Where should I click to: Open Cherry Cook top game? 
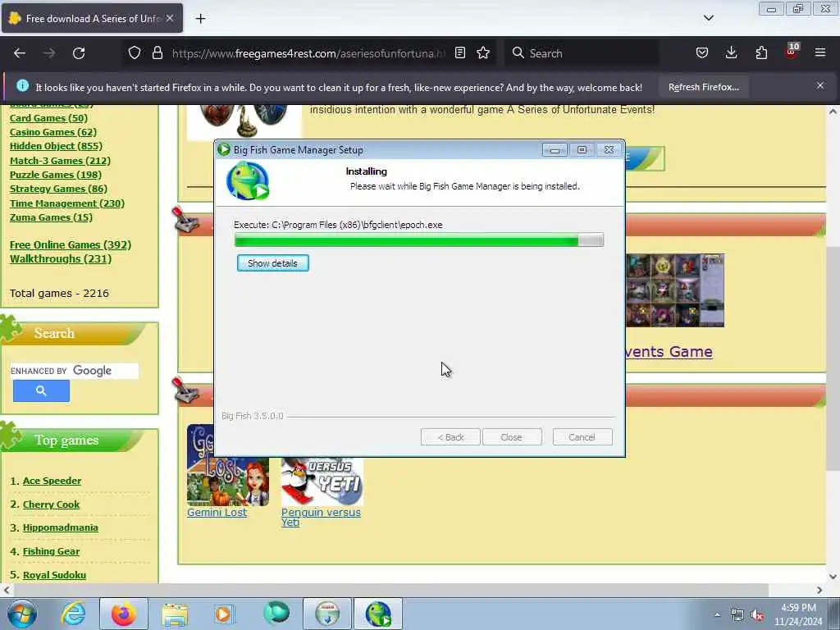[51, 504]
